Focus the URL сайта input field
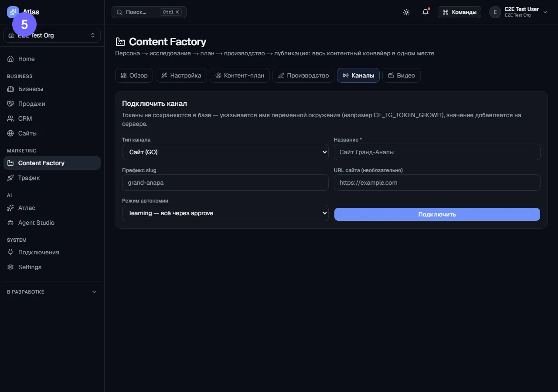The image size is (558, 392). pos(437,182)
